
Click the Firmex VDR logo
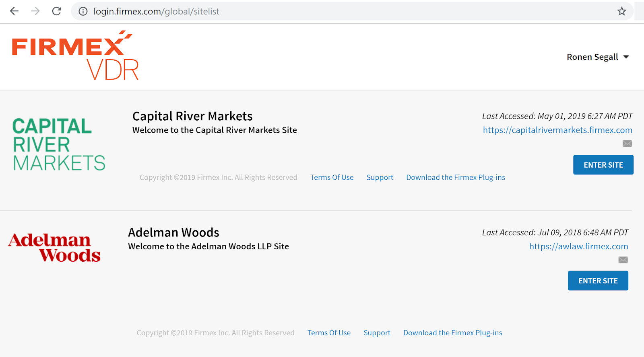75,55
